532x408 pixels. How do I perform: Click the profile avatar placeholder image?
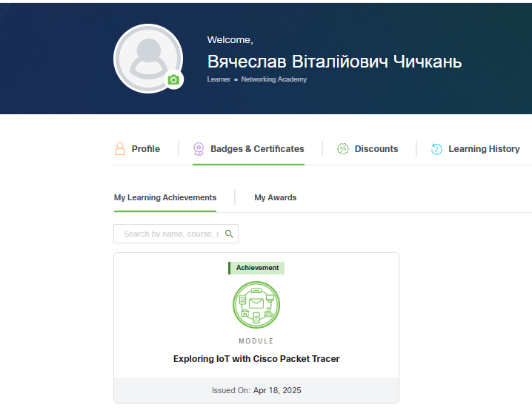[x=148, y=59]
